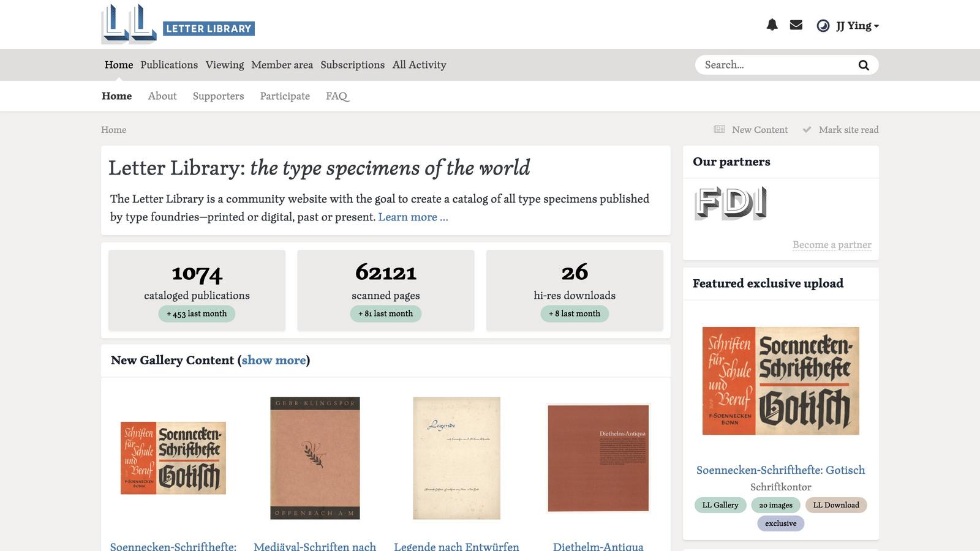Click the gallery Soennecken-Schrifthefte: title link

click(173, 546)
